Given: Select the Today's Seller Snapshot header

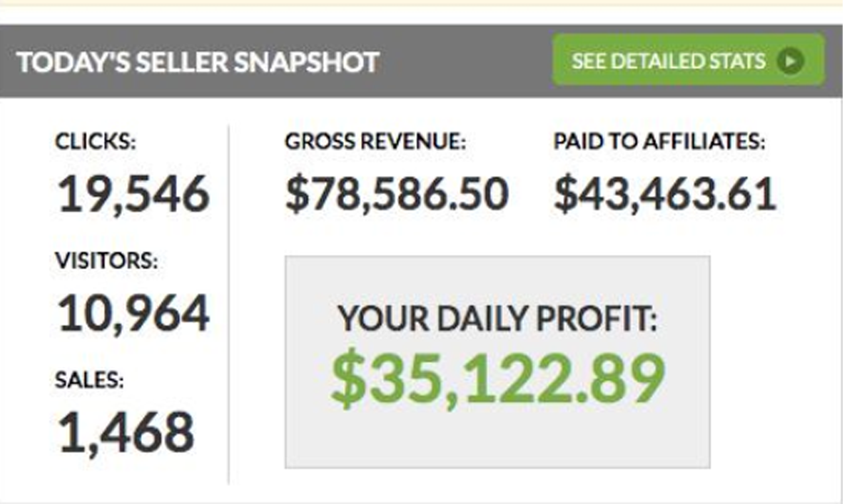Looking at the screenshot, I should (x=198, y=62).
